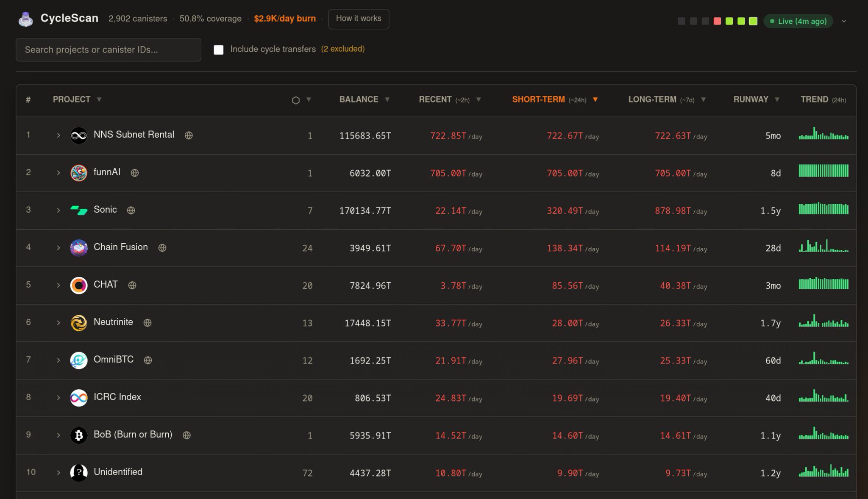Click the BoB (Burn or Burn) bitcoin icon
This screenshot has height=499, width=868.
79,435
